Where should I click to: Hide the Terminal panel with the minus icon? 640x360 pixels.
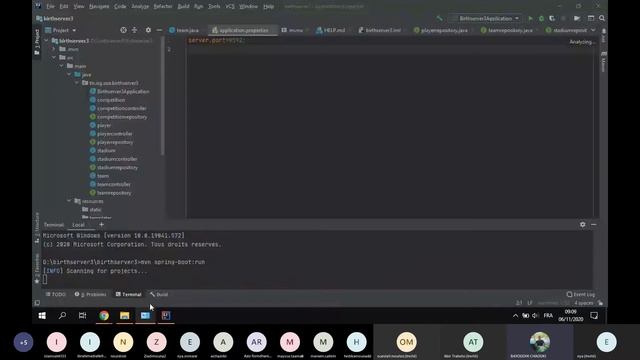tap(593, 224)
